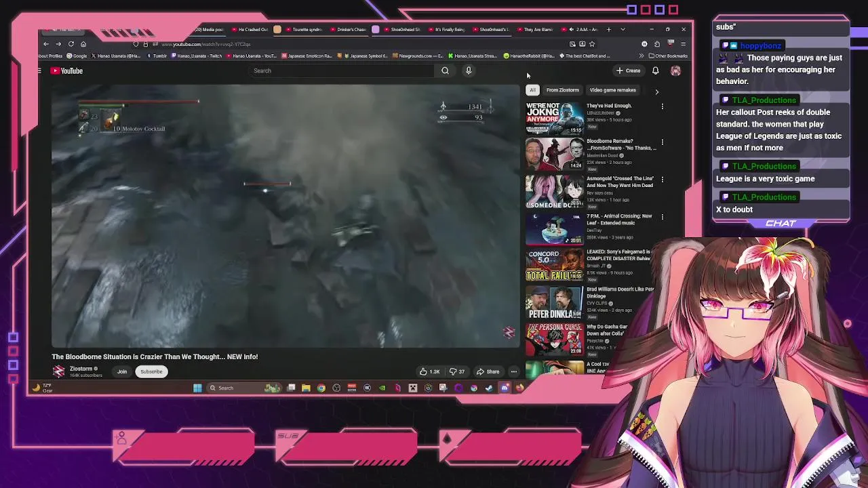Select the 'From Ziostorm' filter chip

[563, 90]
